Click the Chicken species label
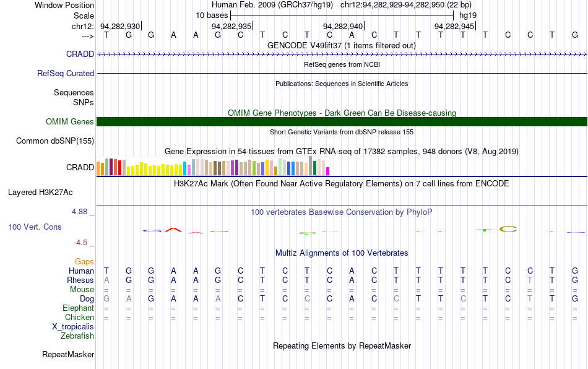Screen dimensions: 588x369 pos(79,317)
